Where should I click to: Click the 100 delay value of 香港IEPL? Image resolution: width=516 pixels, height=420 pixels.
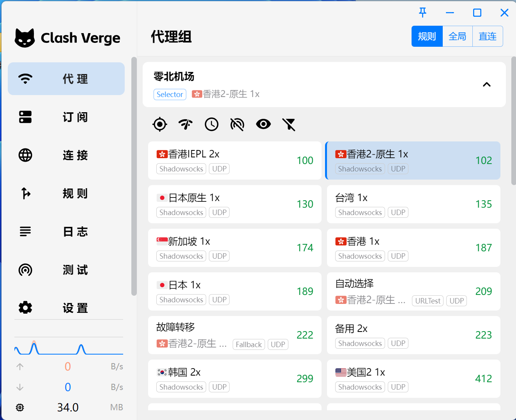305,161
